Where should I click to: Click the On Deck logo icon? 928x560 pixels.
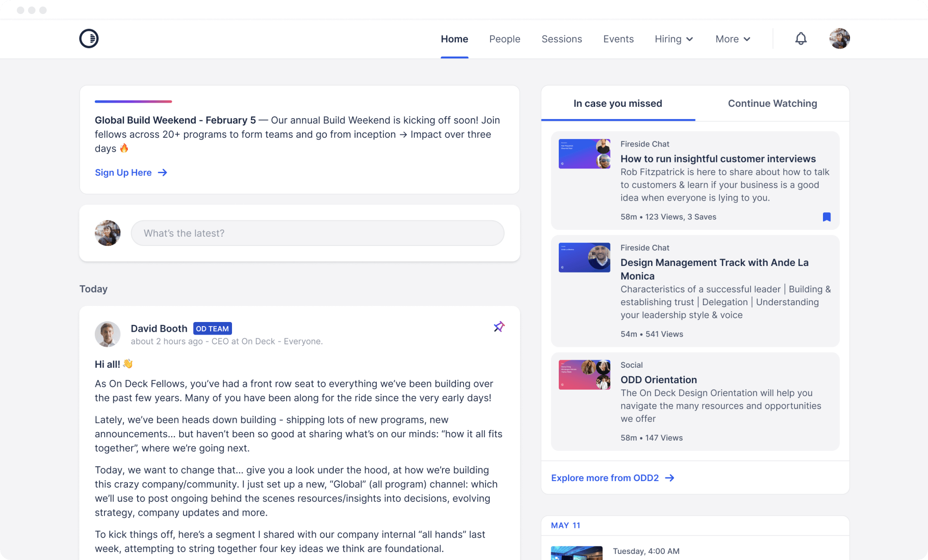coord(89,39)
